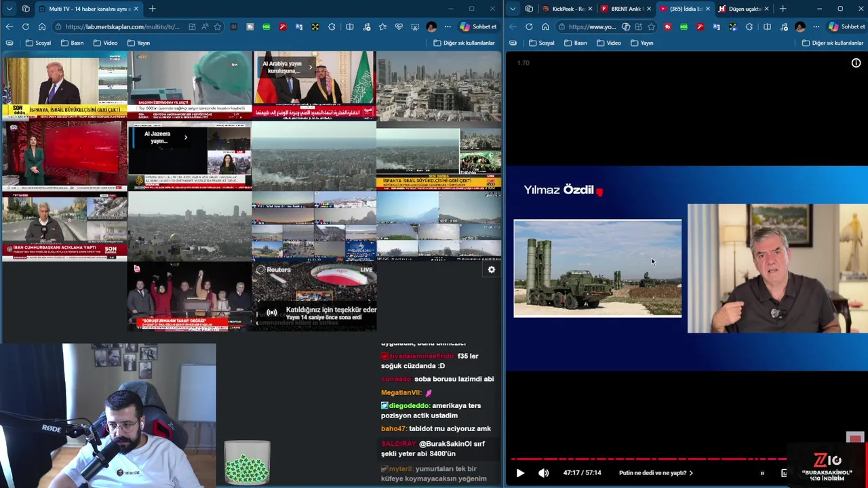868x488 pixels.
Task: Show YouTube video info icon
Action: [x=856, y=63]
